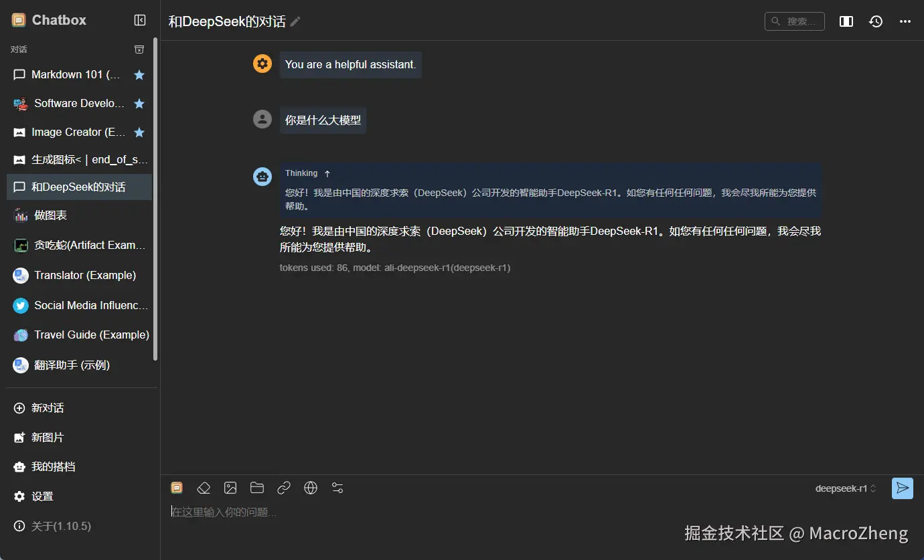Open the deepseek-r1 model selector dropdown
This screenshot has width=924, height=560.
pyautogui.click(x=846, y=488)
